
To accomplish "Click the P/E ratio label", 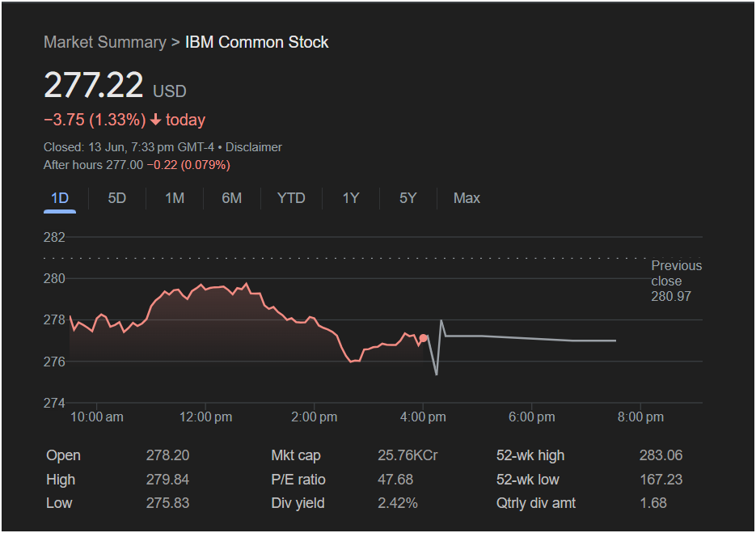I will 298,480.
